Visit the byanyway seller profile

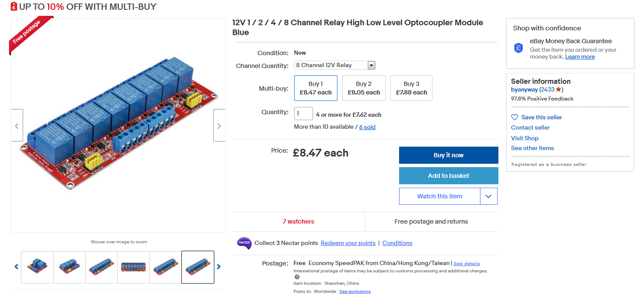click(x=524, y=90)
